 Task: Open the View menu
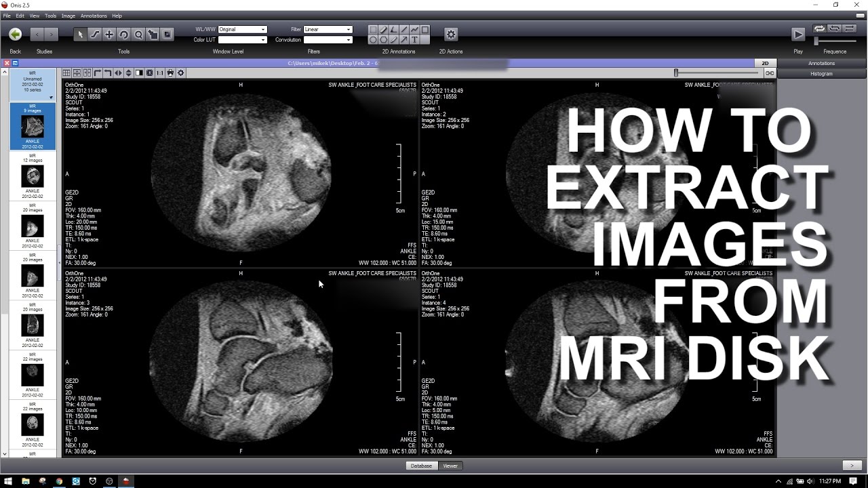(x=35, y=16)
